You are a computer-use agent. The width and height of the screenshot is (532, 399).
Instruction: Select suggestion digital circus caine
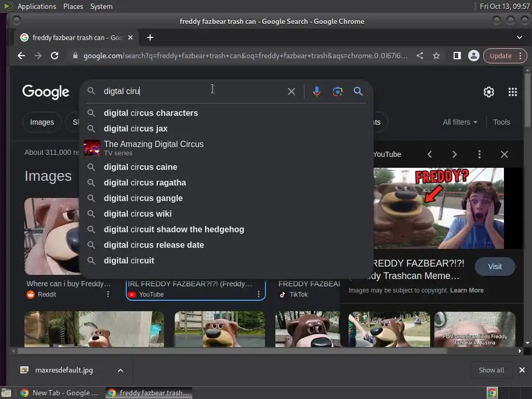click(227, 167)
